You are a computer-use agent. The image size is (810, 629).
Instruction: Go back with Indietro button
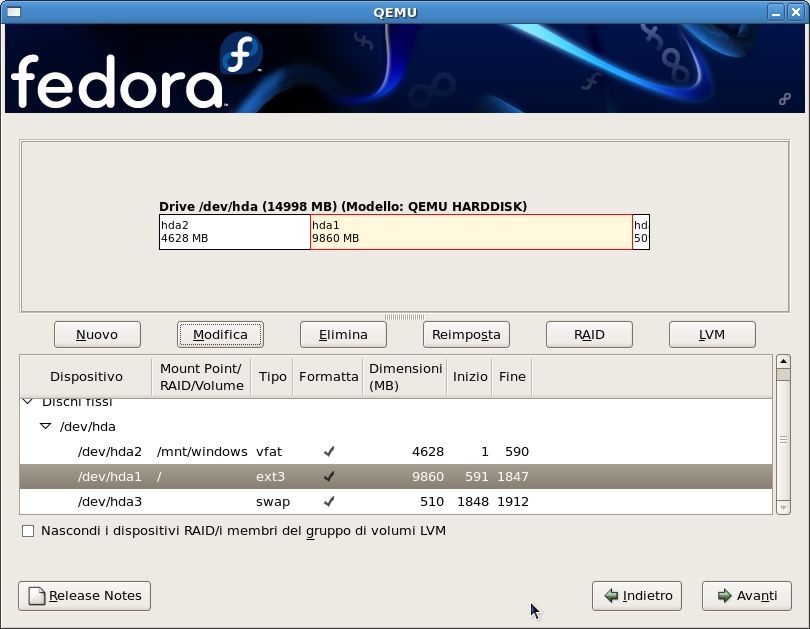[x=636, y=596]
